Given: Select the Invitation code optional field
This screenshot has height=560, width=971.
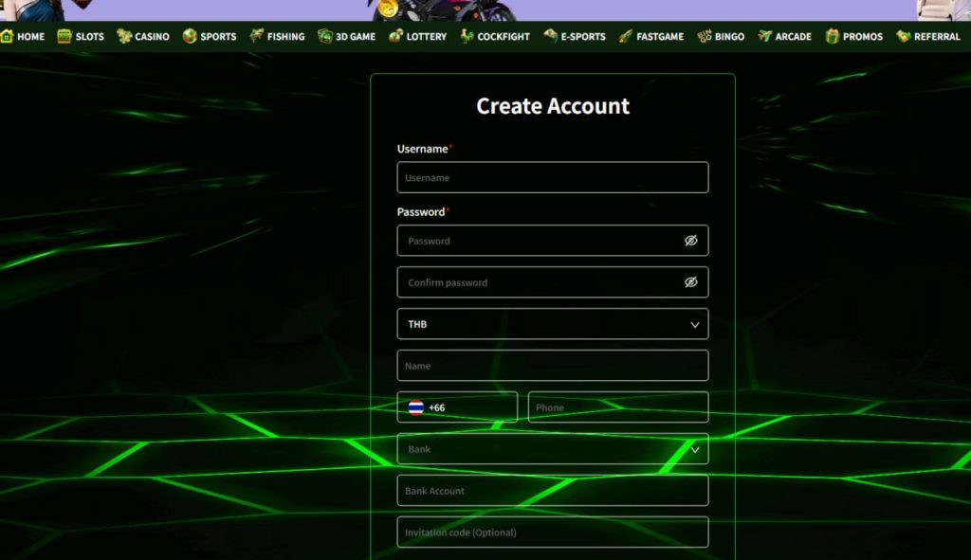Looking at the screenshot, I should [x=552, y=533].
